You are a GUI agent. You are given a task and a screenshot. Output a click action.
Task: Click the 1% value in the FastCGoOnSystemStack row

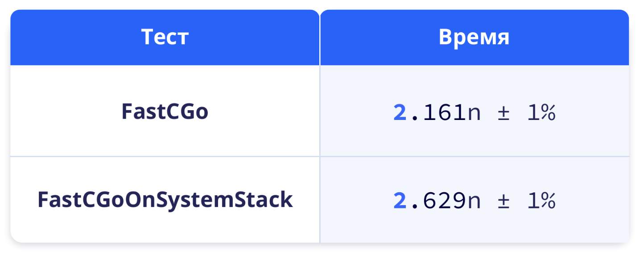pos(541,201)
